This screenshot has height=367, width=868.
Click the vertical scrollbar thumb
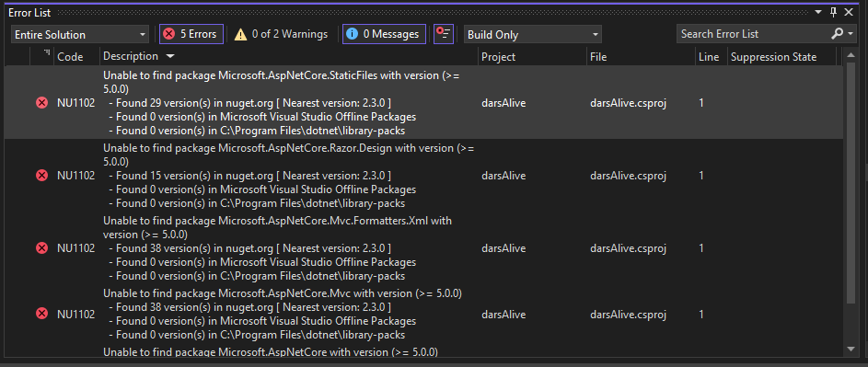851,184
